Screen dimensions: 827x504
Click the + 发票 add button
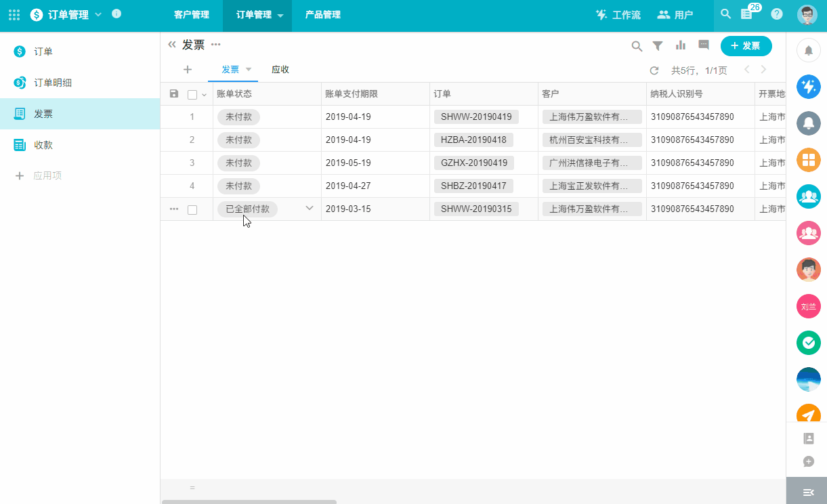click(746, 46)
